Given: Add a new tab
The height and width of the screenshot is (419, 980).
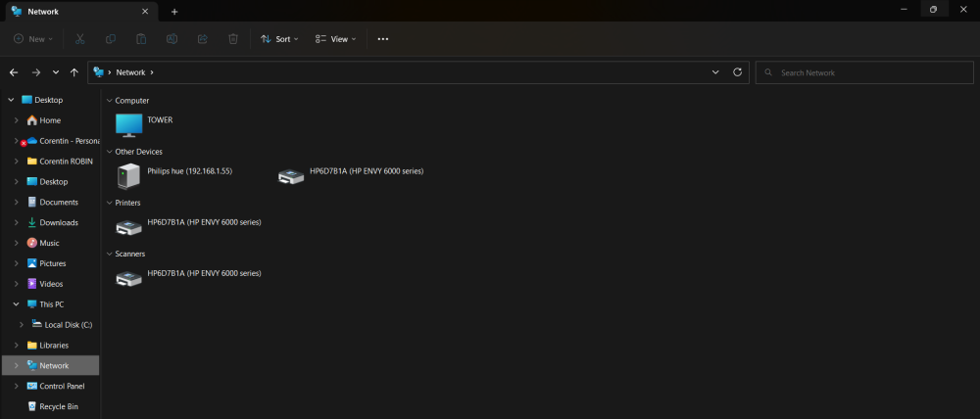Looking at the screenshot, I should (x=174, y=11).
